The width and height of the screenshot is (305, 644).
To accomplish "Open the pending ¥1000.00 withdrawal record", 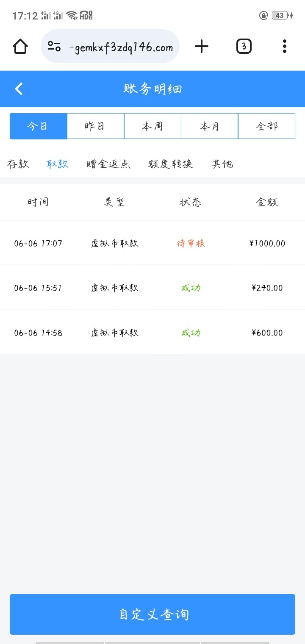I will (x=152, y=243).
